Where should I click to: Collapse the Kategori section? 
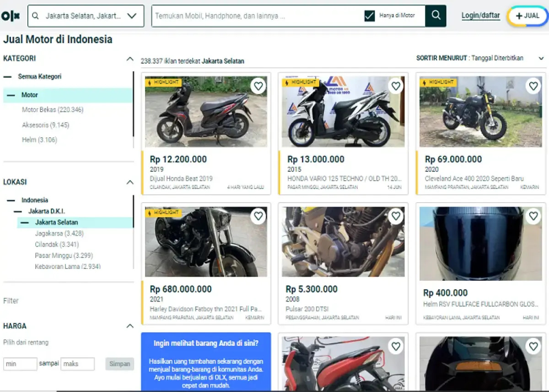[130, 59]
